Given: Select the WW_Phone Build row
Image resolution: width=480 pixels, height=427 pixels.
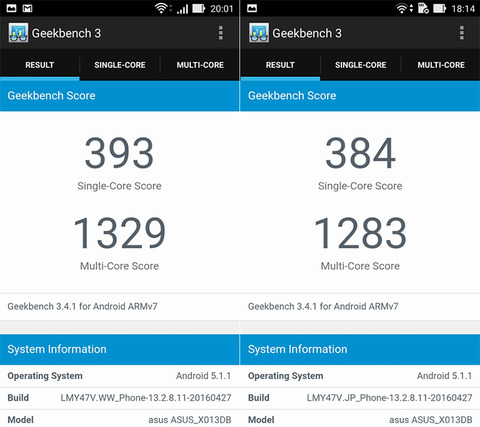Looking at the screenshot, I should [x=119, y=398].
